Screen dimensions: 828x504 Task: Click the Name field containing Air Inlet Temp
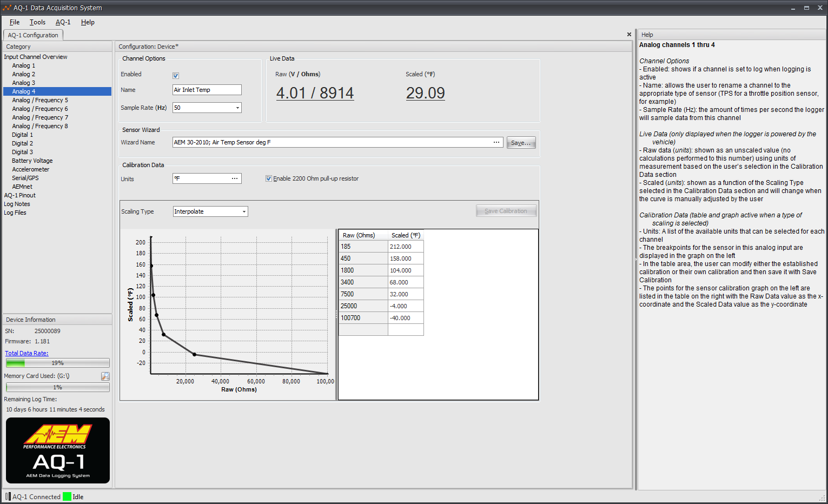pos(207,90)
